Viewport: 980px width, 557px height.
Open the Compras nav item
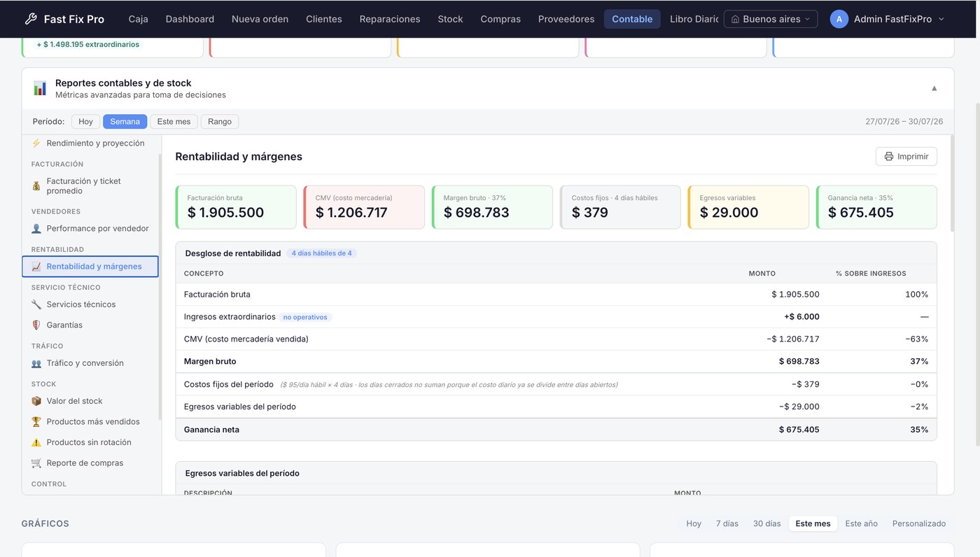[x=500, y=19]
